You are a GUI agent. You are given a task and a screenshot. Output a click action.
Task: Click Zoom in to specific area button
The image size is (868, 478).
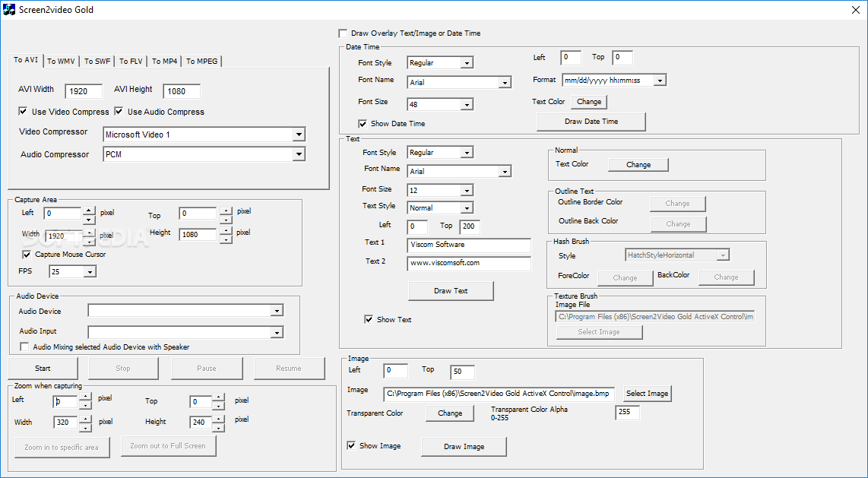(62, 447)
